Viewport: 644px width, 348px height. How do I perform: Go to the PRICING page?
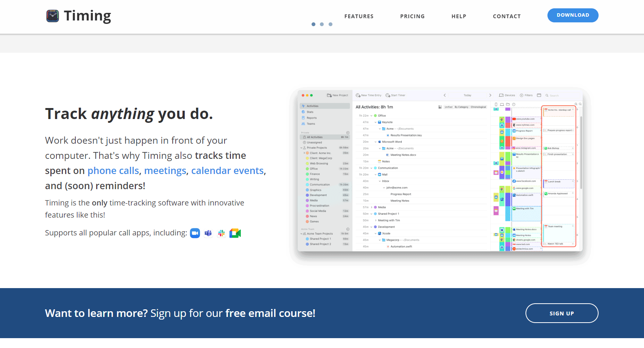(412, 16)
